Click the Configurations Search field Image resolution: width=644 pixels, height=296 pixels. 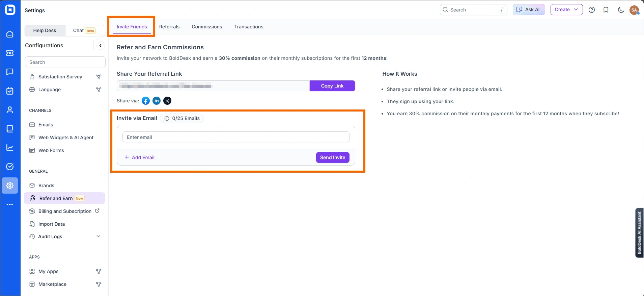click(x=65, y=62)
